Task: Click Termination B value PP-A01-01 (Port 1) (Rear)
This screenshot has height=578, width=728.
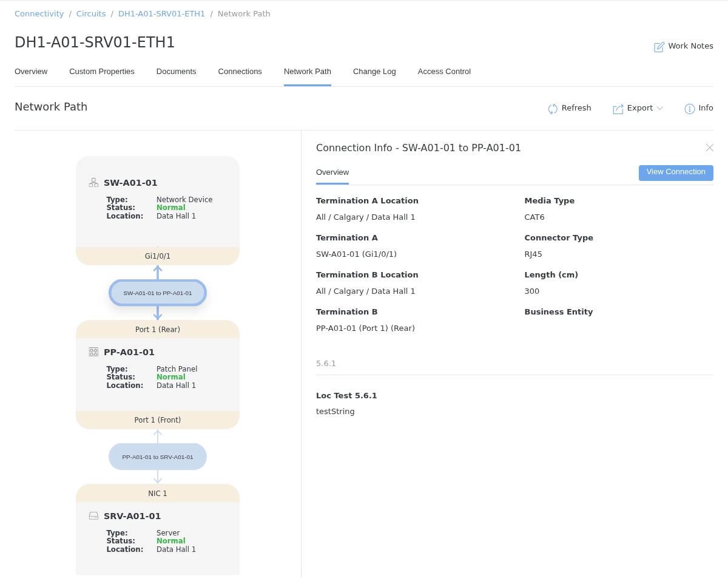Action: tap(366, 328)
